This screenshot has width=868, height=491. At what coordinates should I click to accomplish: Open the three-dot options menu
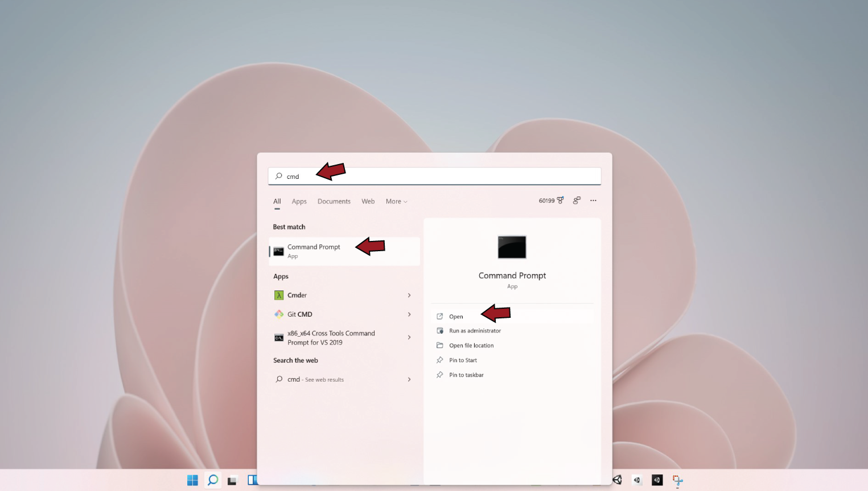pos(593,201)
